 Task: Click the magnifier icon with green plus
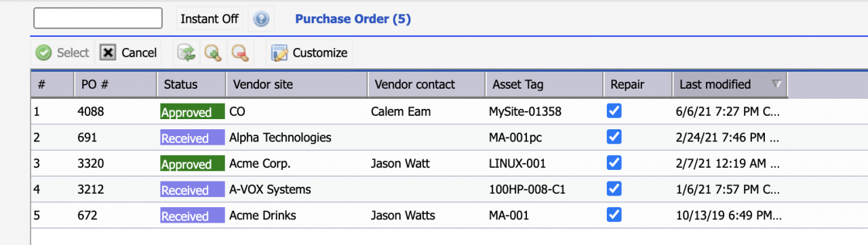coord(213,53)
